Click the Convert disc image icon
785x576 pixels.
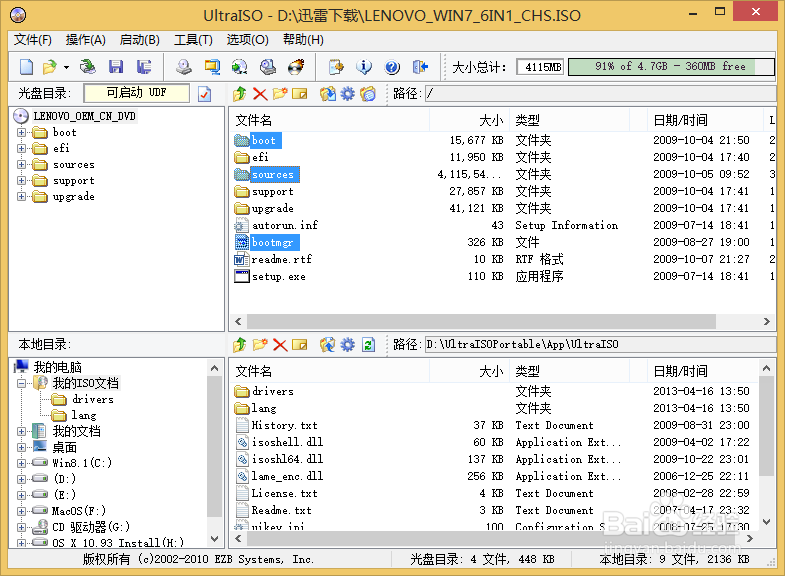pos(240,67)
